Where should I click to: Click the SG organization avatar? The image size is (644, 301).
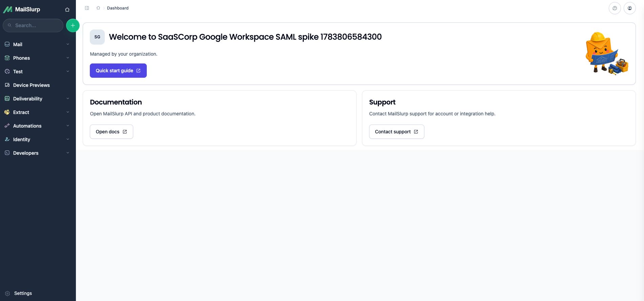click(x=97, y=37)
